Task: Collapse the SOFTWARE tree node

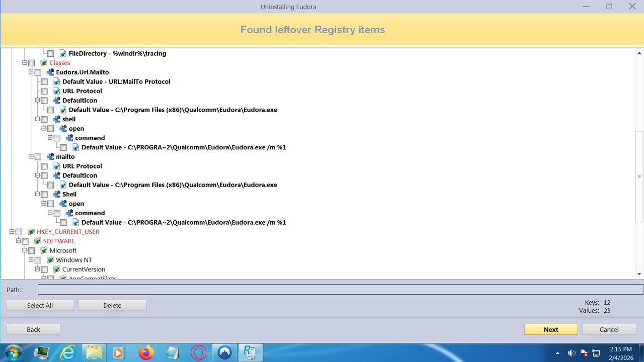Action: pos(18,241)
